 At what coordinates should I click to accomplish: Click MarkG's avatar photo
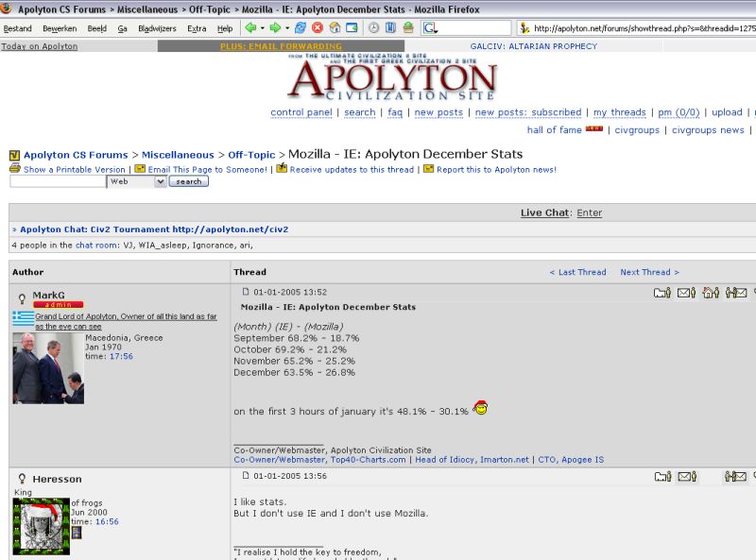(x=47, y=367)
